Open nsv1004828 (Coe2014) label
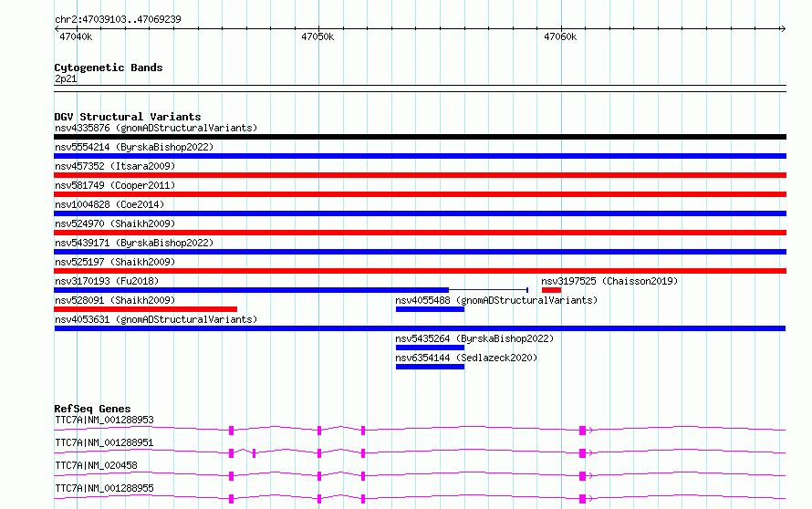Screen dimensions: 812x509 pos(109,204)
